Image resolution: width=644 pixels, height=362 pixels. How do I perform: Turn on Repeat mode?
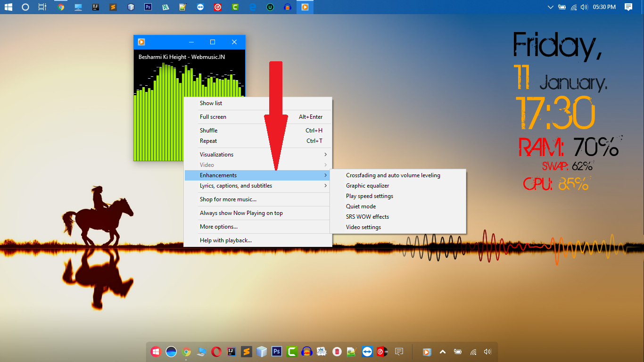coord(208,141)
